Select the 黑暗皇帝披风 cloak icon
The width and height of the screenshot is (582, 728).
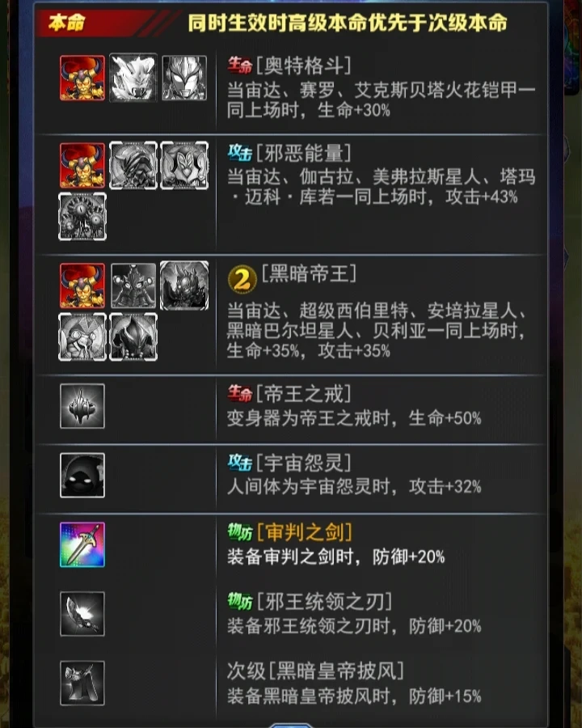(x=82, y=683)
